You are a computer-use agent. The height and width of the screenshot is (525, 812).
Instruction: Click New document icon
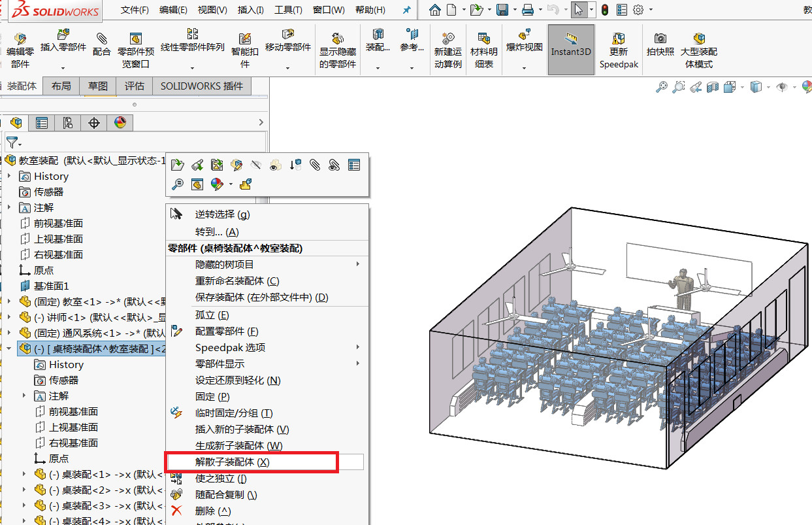pyautogui.click(x=452, y=10)
